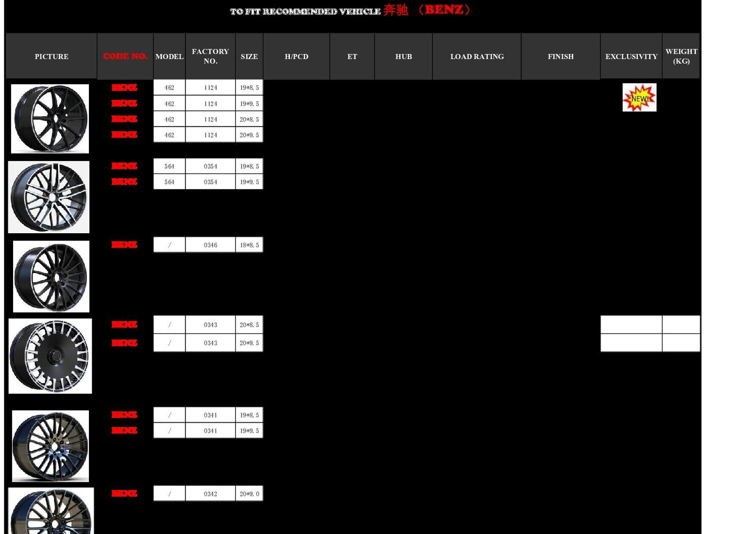The height and width of the screenshot is (534, 756).
Task: Open the wheel picture for factory no. 0341
Action: pos(50,446)
